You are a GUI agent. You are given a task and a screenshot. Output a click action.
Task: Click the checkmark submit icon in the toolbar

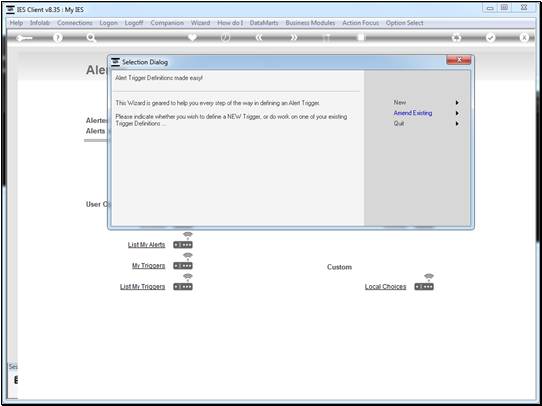click(490, 38)
